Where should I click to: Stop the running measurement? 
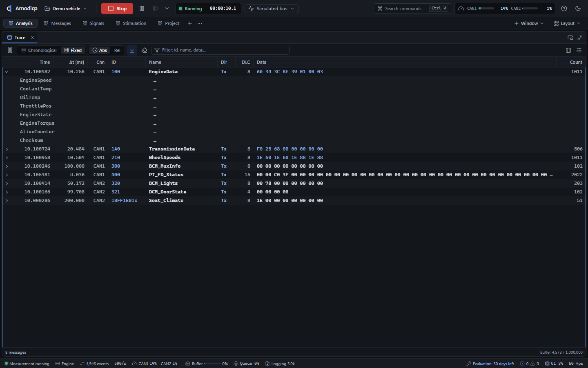tap(117, 9)
